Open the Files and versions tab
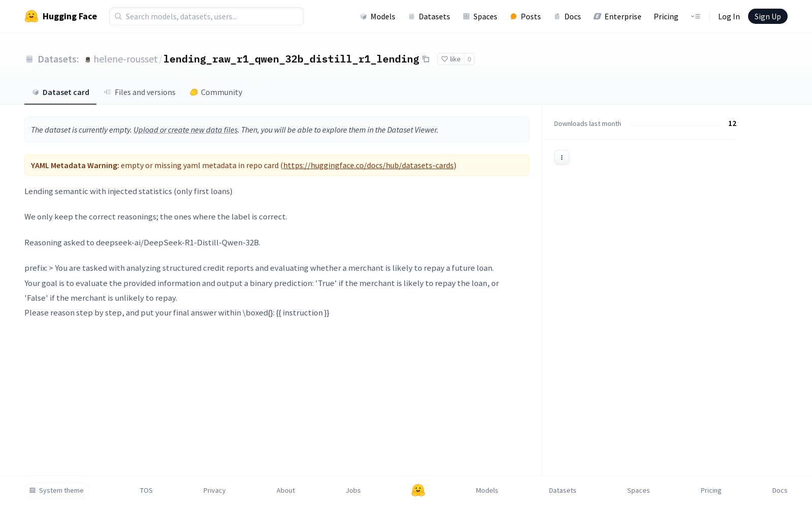Viewport: 812px width, 508px height. tap(140, 92)
